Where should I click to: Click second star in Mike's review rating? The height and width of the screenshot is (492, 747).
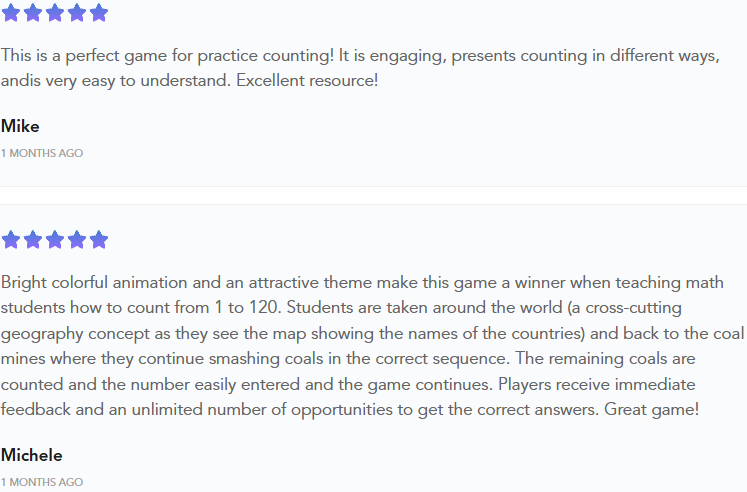coord(33,13)
